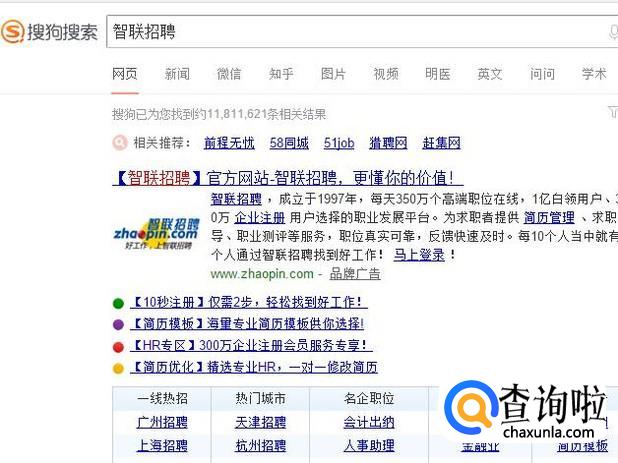Click the 天津招聘 link
The image size is (618, 463).
click(261, 423)
